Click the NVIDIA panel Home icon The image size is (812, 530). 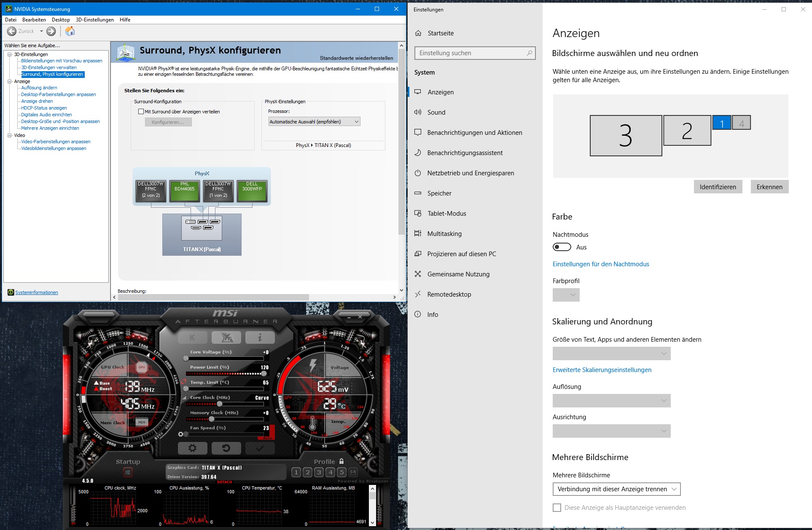click(70, 31)
